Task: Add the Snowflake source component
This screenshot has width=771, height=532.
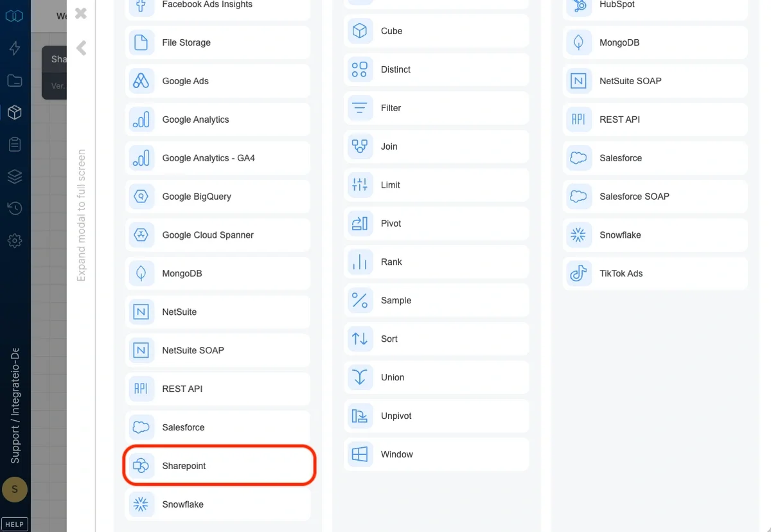Action: point(217,504)
